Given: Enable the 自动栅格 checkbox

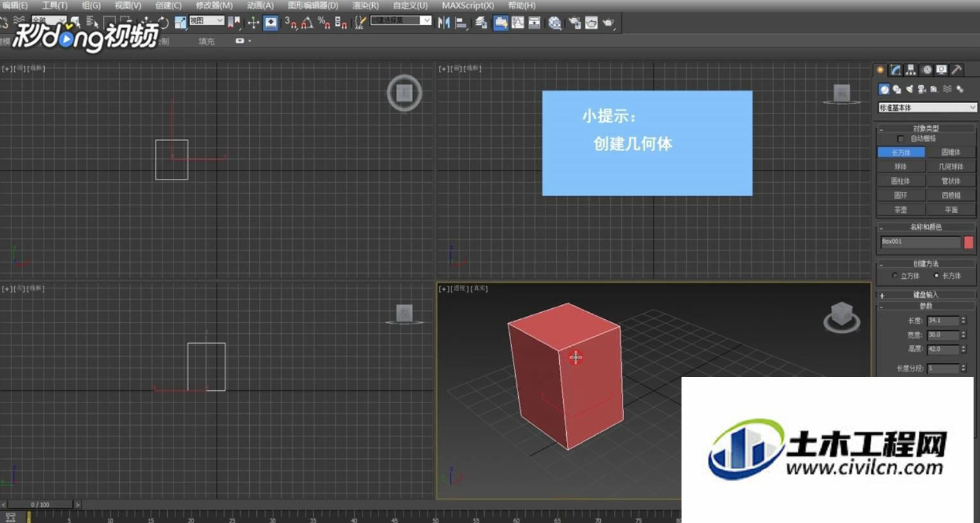Looking at the screenshot, I should pos(901,138).
